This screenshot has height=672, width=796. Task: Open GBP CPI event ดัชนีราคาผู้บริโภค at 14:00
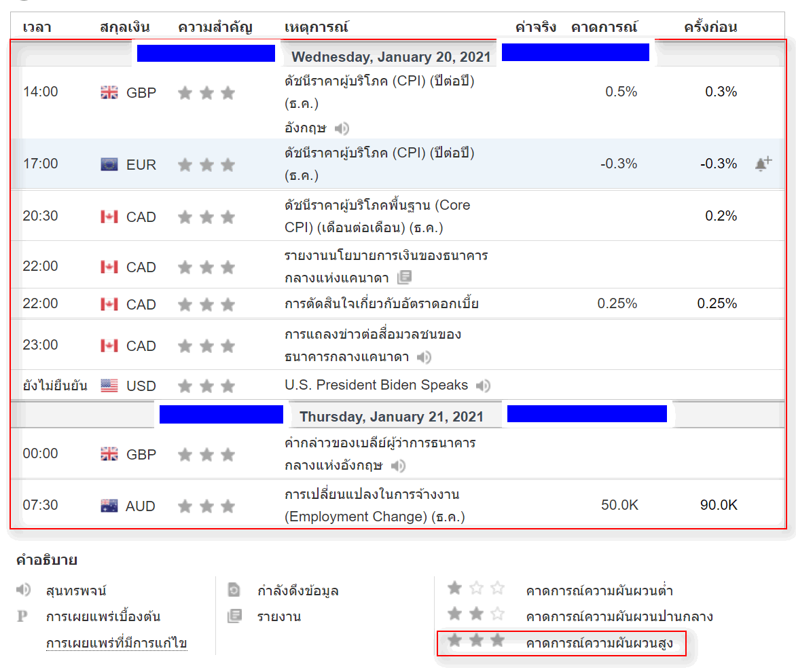click(x=379, y=92)
